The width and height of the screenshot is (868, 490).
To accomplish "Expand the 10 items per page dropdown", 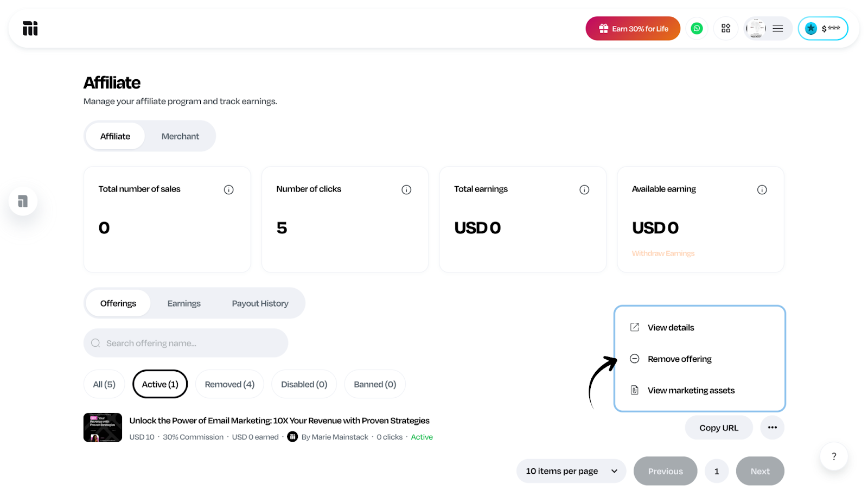I will [x=571, y=471].
